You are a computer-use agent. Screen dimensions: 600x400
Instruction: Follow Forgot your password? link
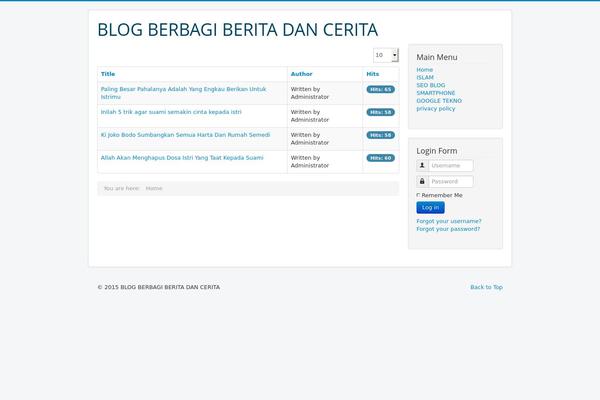448,229
